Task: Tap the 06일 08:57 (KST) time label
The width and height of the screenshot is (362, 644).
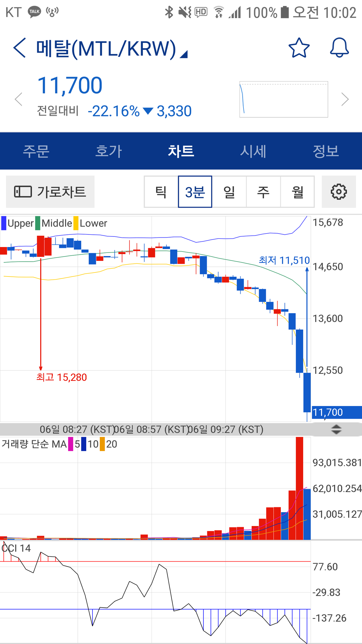Action: point(152,430)
